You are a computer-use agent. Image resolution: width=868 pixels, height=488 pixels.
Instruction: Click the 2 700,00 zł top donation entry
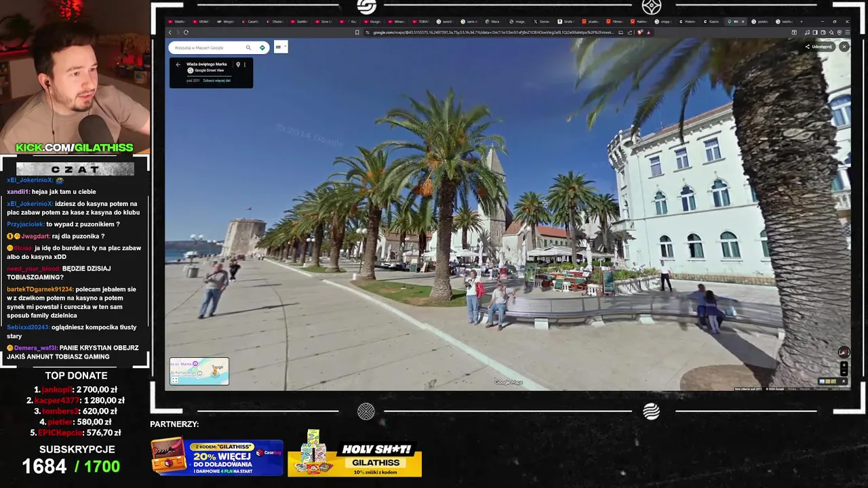(75, 390)
